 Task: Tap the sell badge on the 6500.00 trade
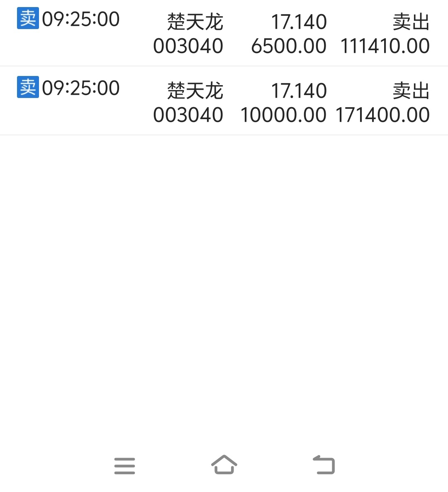[28, 18]
